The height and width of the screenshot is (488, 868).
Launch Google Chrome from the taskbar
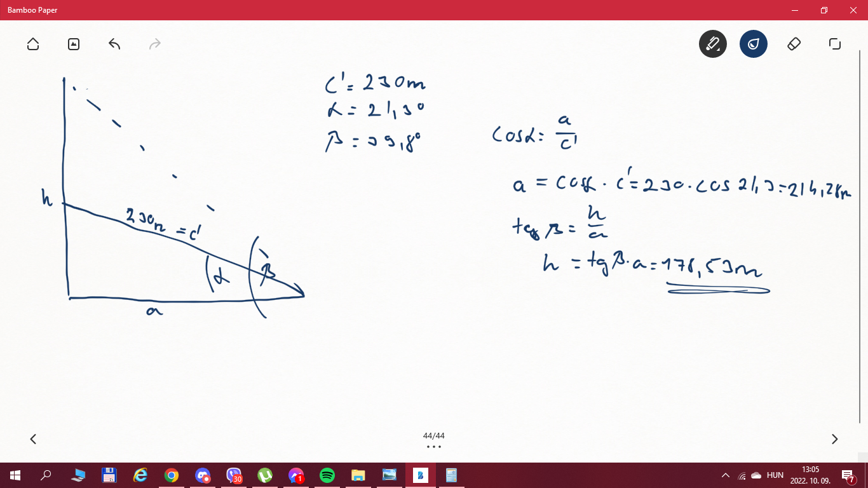(171, 475)
